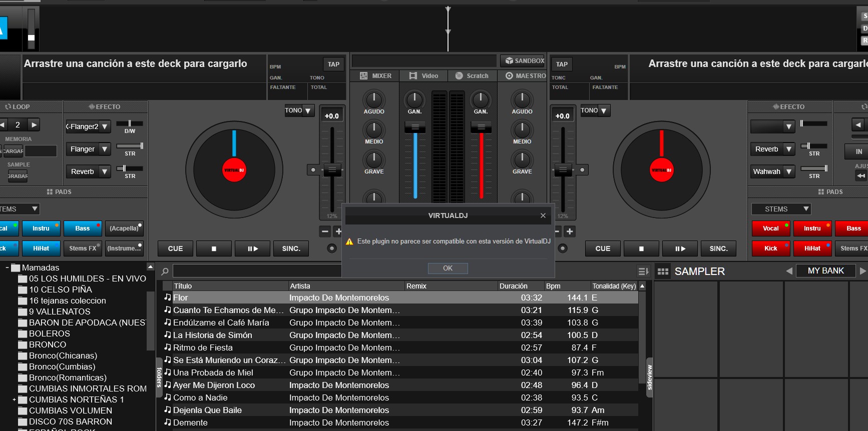
Task: Sort by the Bpm column header
Action: pyautogui.click(x=568, y=286)
